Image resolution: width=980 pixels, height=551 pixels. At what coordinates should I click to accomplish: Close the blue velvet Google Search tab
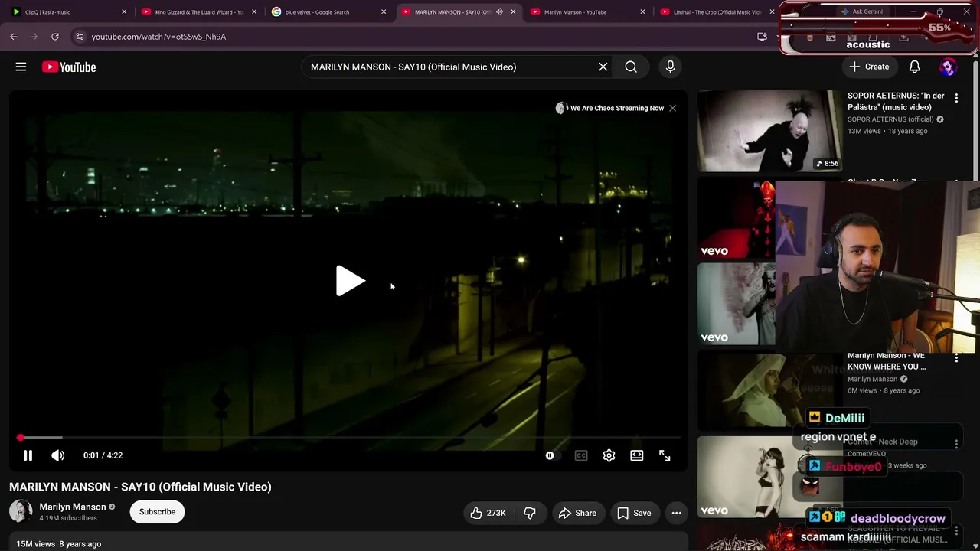[384, 12]
